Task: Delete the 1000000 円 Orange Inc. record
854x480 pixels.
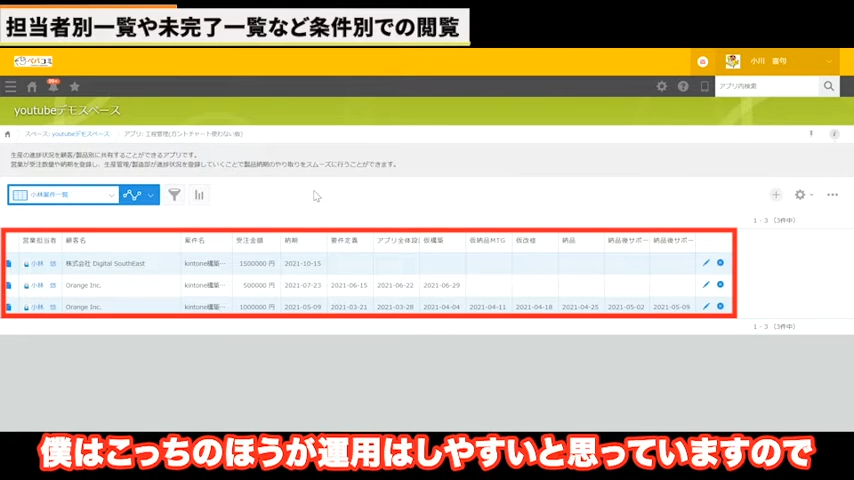Action: [720, 306]
